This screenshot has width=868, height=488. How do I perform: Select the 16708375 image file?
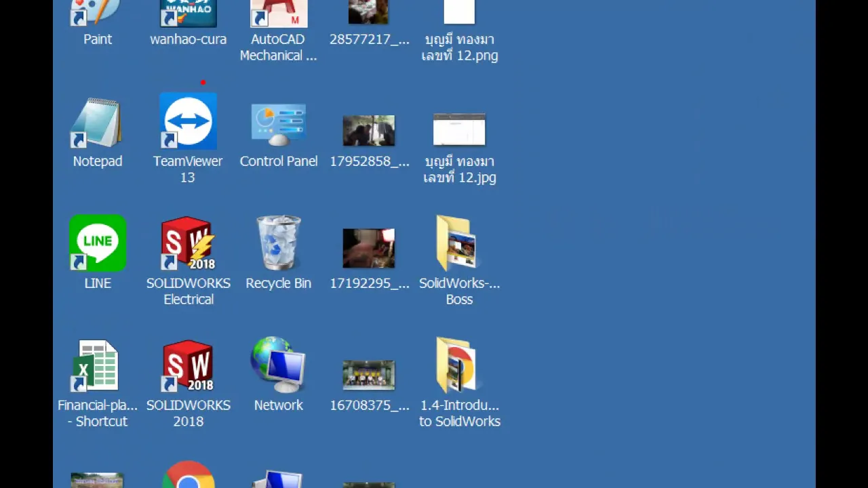pyautogui.click(x=369, y=375)
